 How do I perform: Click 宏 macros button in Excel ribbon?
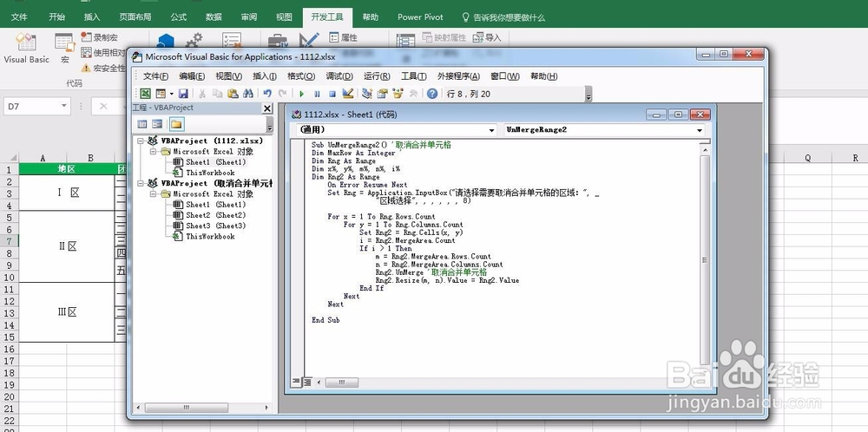tap(65, 49)
